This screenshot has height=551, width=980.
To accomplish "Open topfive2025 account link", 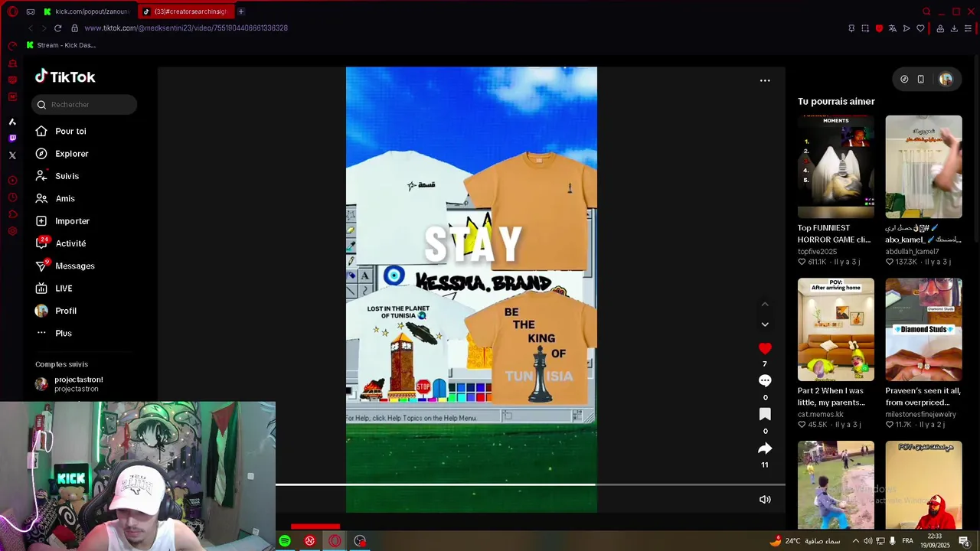I will click(x=817, y=252).
